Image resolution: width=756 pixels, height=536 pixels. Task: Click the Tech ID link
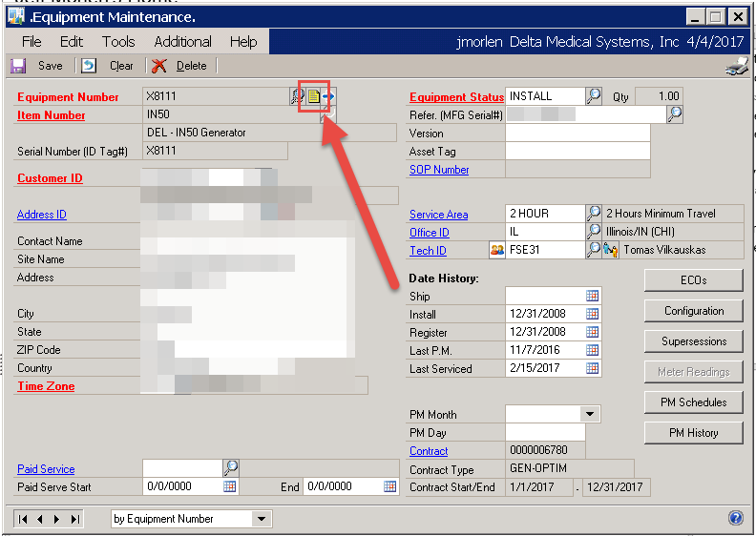[x=428, y=251]
